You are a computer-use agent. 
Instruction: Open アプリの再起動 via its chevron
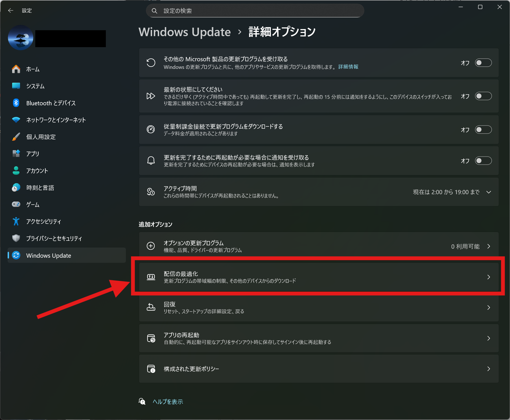489,338
